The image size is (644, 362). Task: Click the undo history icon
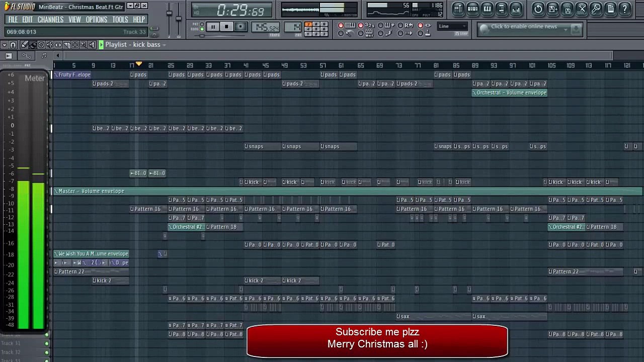point(538,9)
